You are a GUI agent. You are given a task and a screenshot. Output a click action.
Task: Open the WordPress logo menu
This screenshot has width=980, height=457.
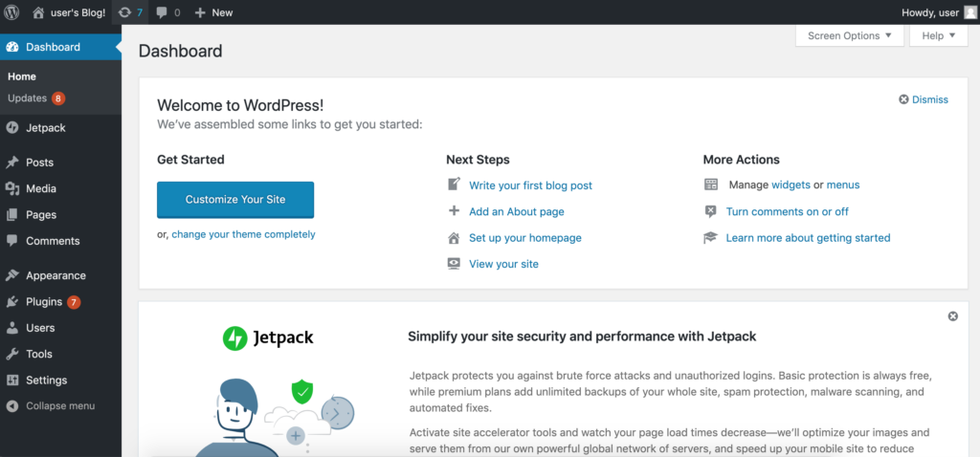click(x=11, y=11)
